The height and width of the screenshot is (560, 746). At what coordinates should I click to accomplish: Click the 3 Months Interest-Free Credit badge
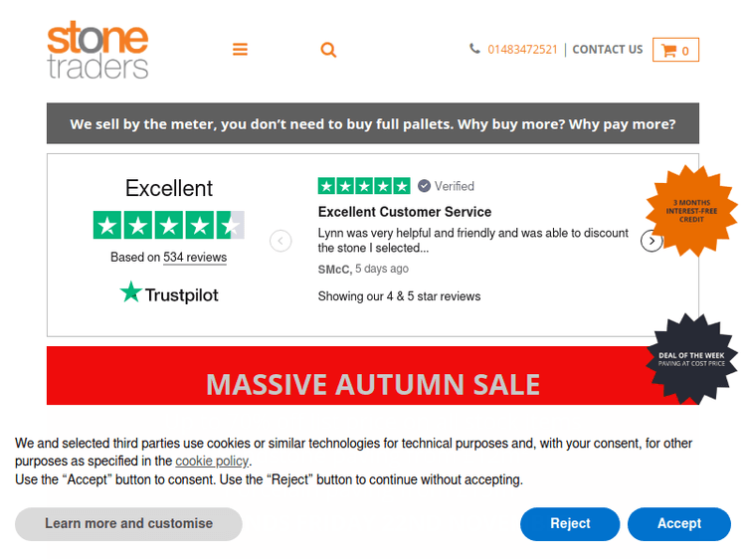tap(691, 210)
